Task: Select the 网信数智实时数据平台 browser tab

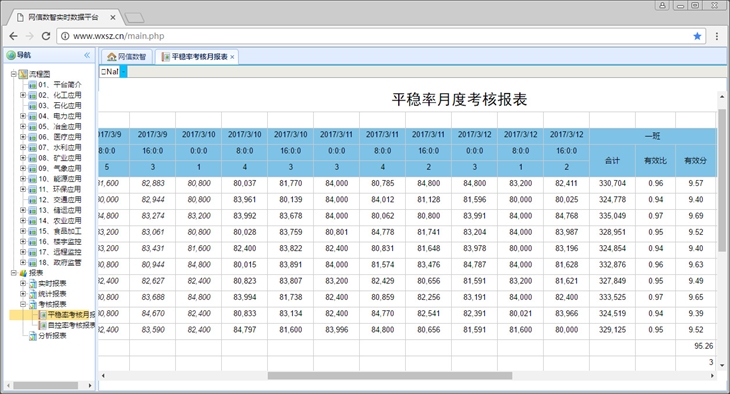Action: pos(65,18)
